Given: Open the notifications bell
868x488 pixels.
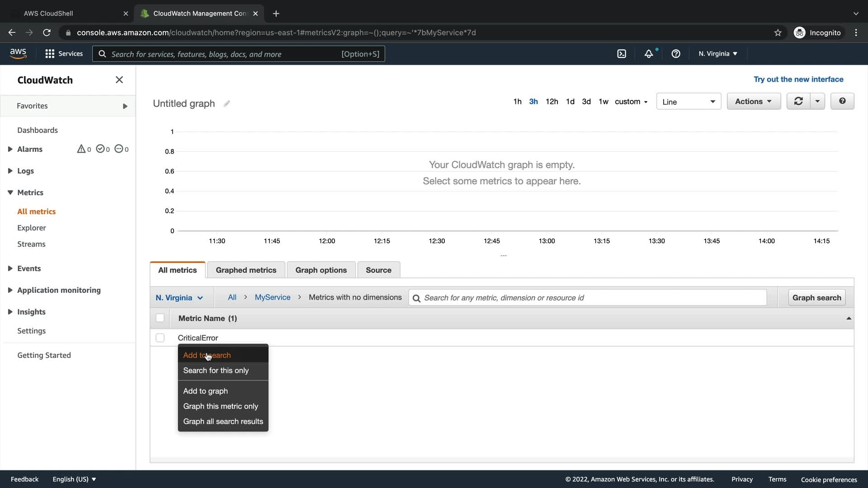Looking at the screenshot, I should coord(649,54).
